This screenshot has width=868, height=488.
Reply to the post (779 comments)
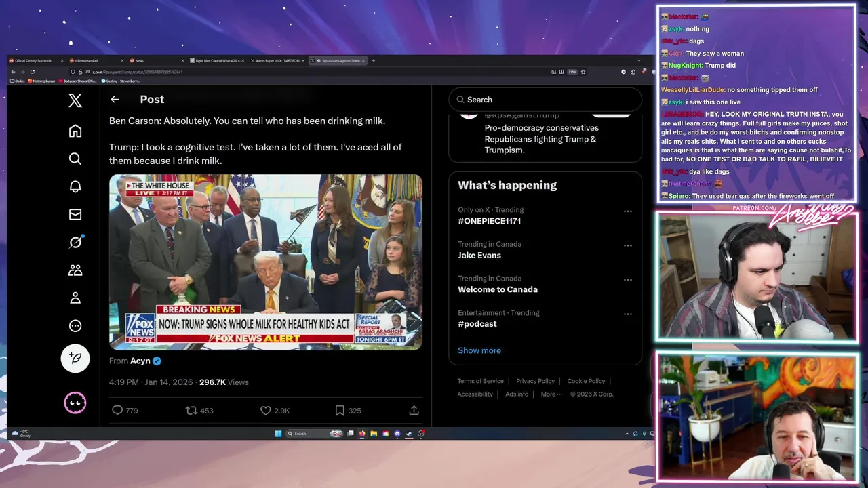pos(125,410)
